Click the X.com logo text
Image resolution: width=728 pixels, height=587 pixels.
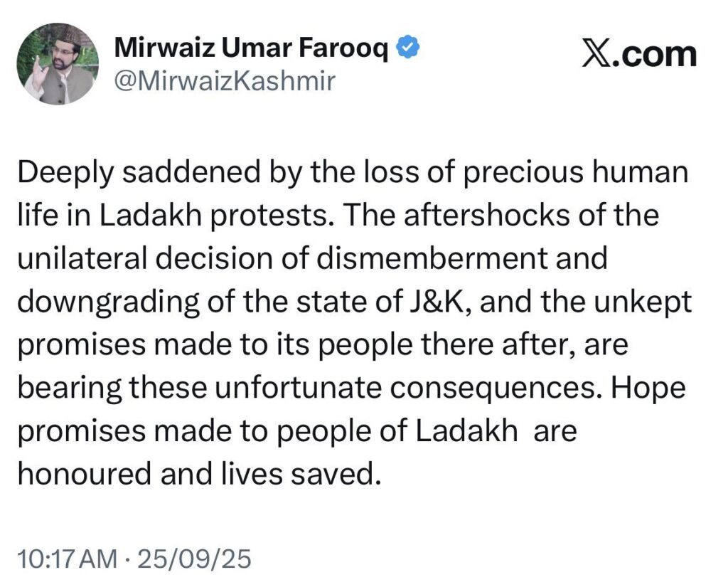click(x=638, y=55)
